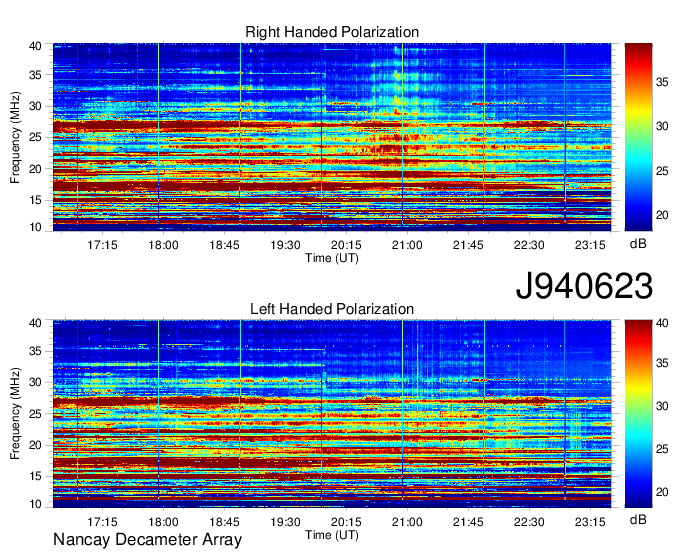680x552 pixels.
Task: Click the 22:30 time tick under the Left Handed plot
Action: click(529, 522)
